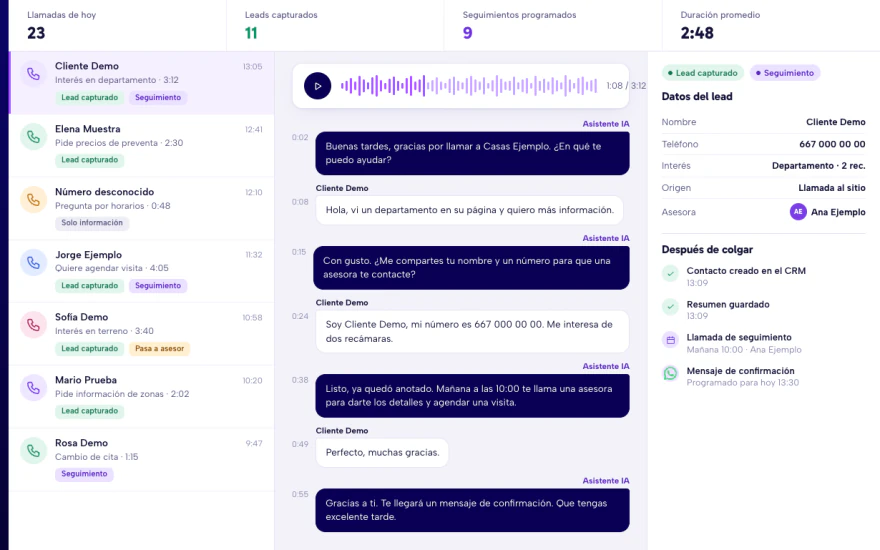Click the WhatsApp icon for Mensaje de confirmación

tap(670, 373)
